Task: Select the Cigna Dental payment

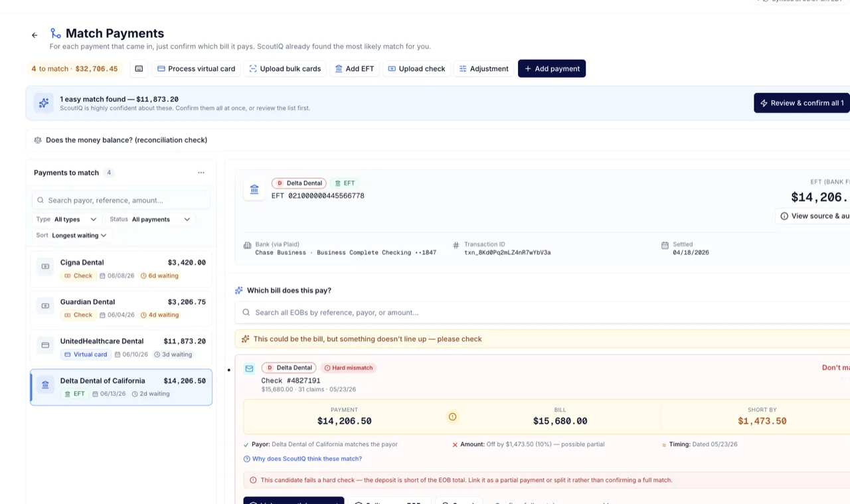Action: tap(122, 269)
